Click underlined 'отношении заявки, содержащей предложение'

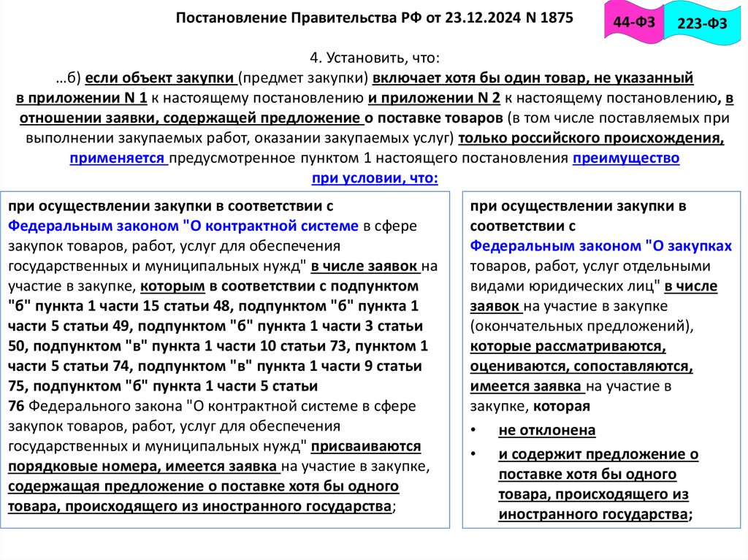click(189, 118)
